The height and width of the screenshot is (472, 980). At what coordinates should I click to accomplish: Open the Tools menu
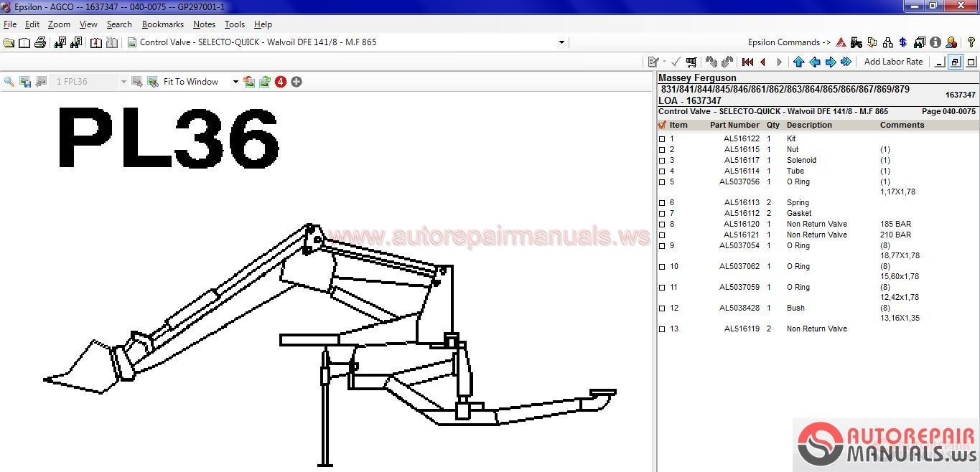234,24
